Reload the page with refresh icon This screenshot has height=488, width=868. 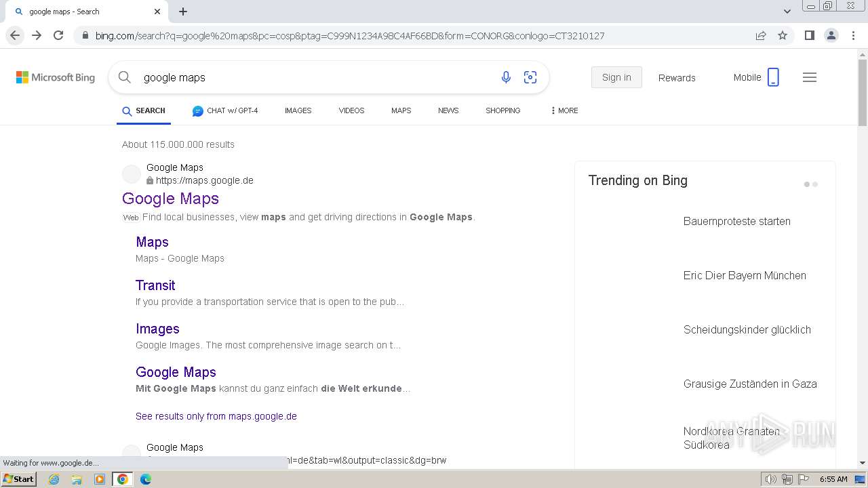coord(58,35)
